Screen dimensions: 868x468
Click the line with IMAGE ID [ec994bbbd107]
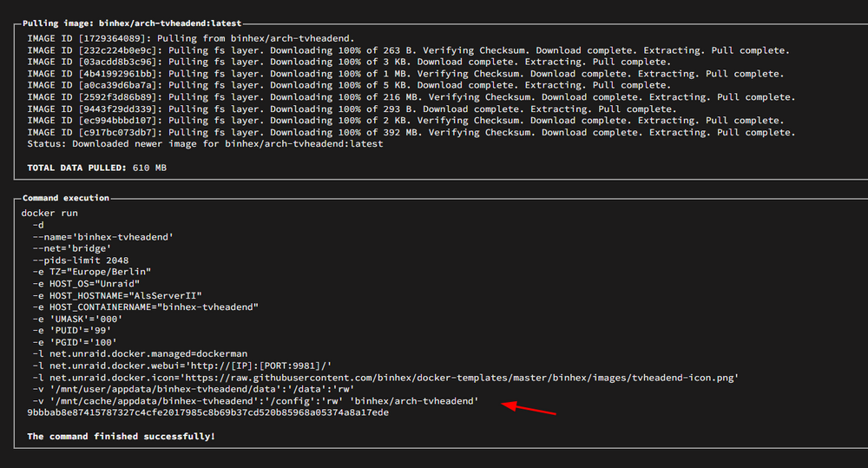click(405, 120)
